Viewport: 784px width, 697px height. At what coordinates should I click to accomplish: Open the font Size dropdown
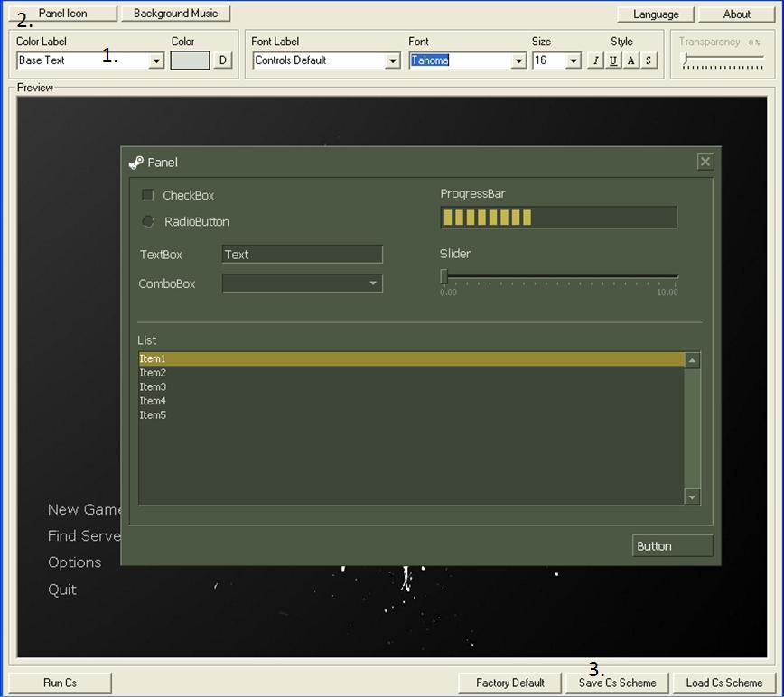pos(574,60)
